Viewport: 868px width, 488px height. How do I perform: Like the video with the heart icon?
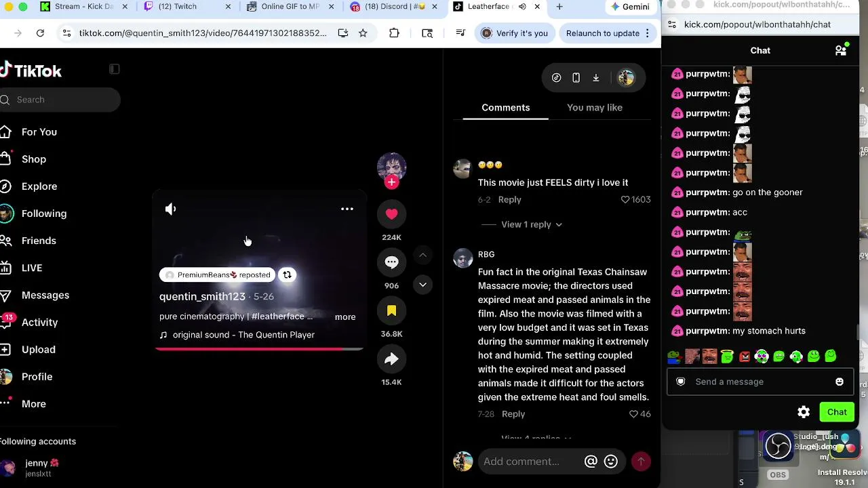[391, 214]
